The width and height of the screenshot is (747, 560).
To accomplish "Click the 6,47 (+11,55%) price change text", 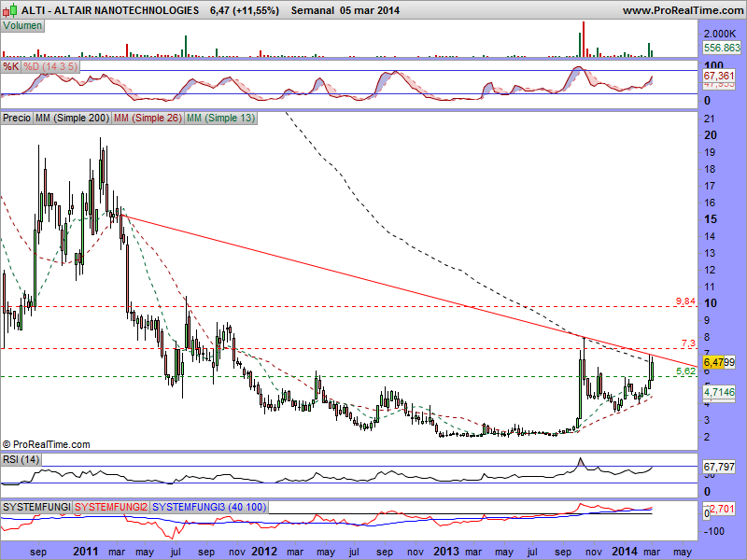I will pos(245,10).
